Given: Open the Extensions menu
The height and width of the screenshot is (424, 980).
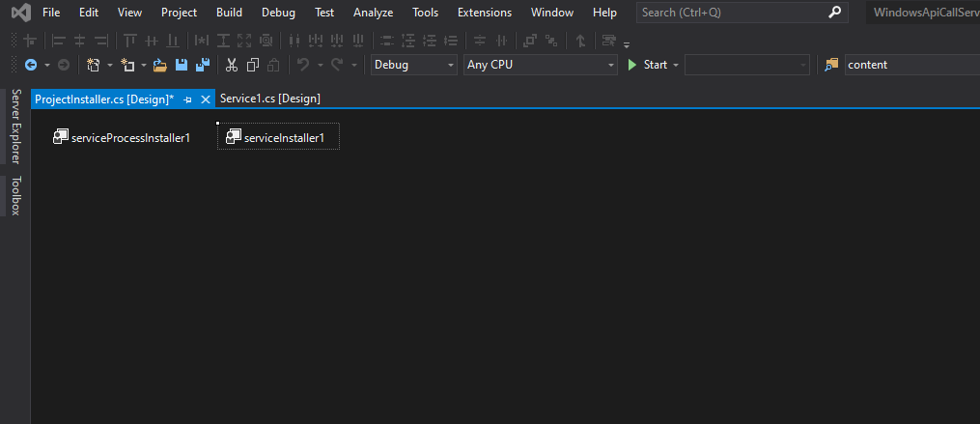Looking at the screenshot, I should 485,13.
